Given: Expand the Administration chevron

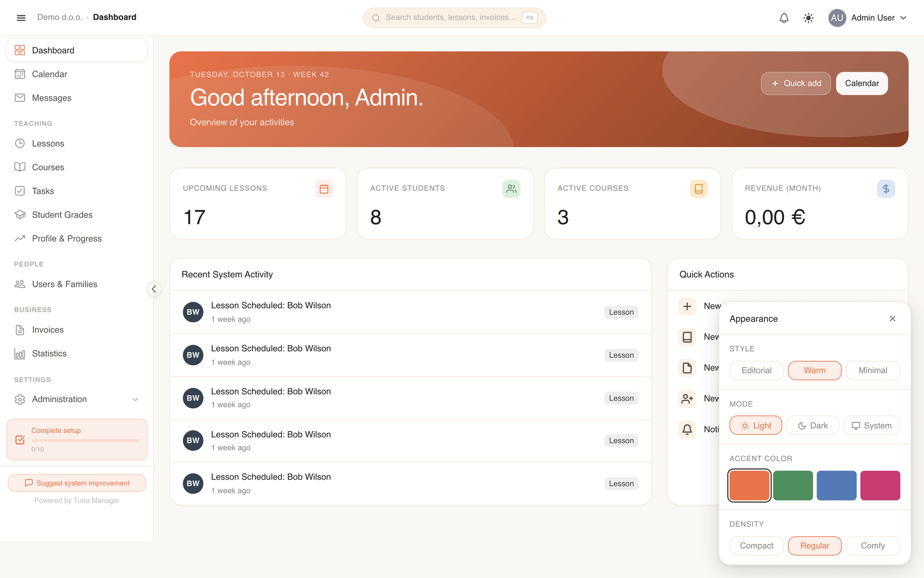Looking at the screenshot, I should point(135,399).
